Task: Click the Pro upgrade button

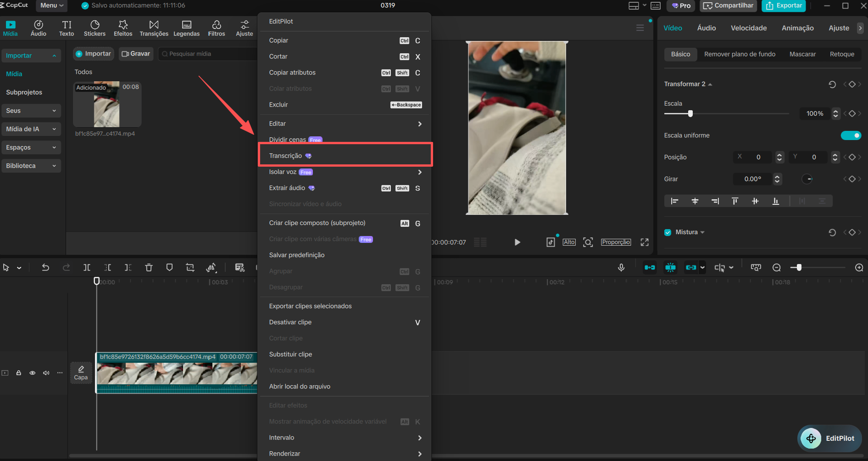Action: pos(681,6)
